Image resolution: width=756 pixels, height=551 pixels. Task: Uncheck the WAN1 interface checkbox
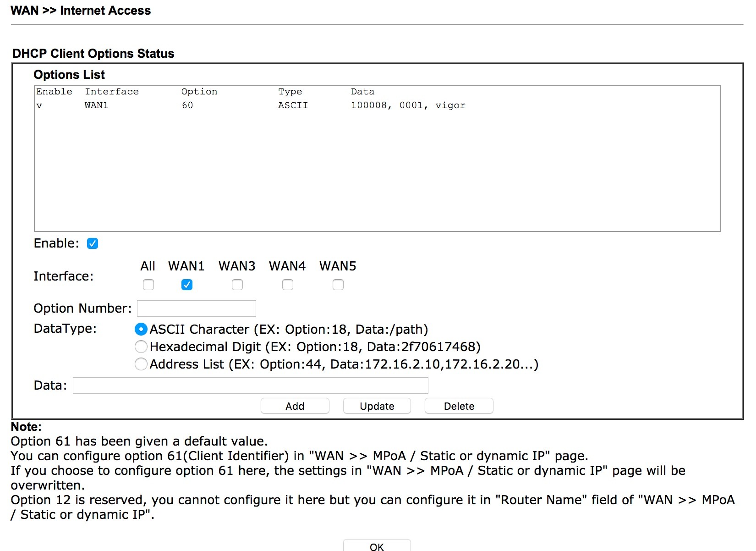tap(187, 285)
